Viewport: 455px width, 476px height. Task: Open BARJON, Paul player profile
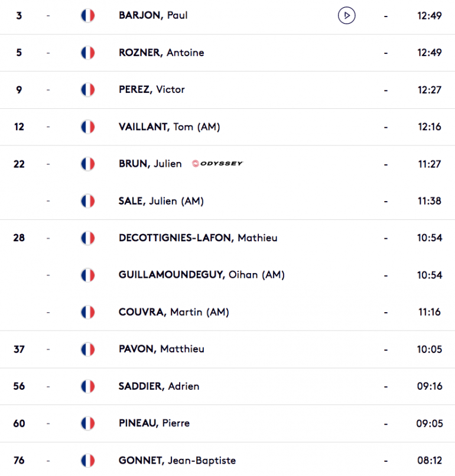pos(153,15)
